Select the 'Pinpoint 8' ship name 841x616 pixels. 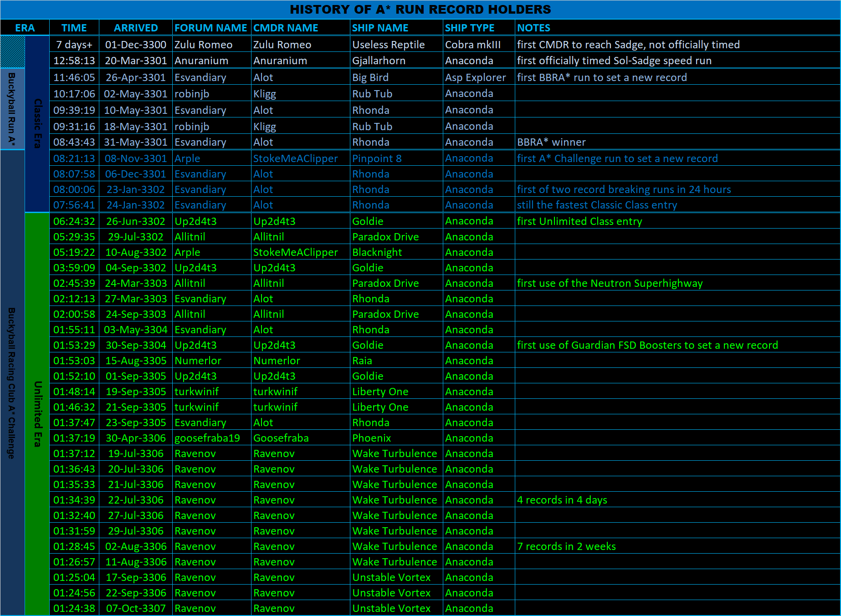click(377, 158)
